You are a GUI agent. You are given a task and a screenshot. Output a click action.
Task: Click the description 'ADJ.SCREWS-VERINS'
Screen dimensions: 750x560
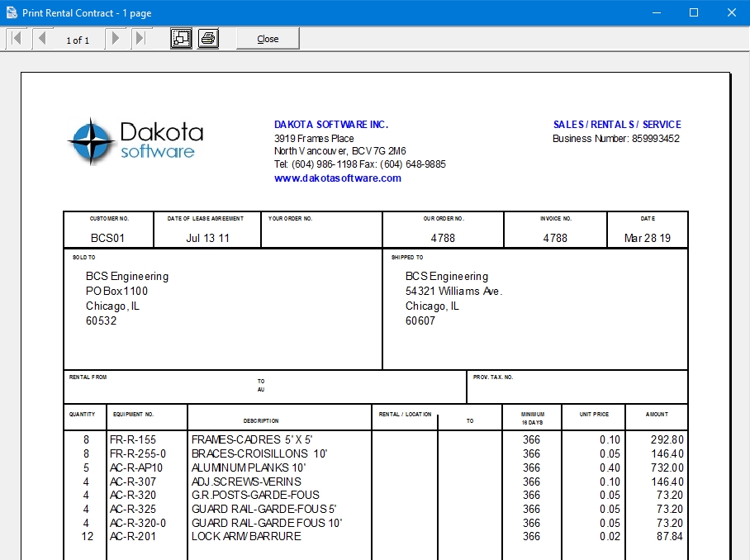pyautogui.click(x=246, y=482)
